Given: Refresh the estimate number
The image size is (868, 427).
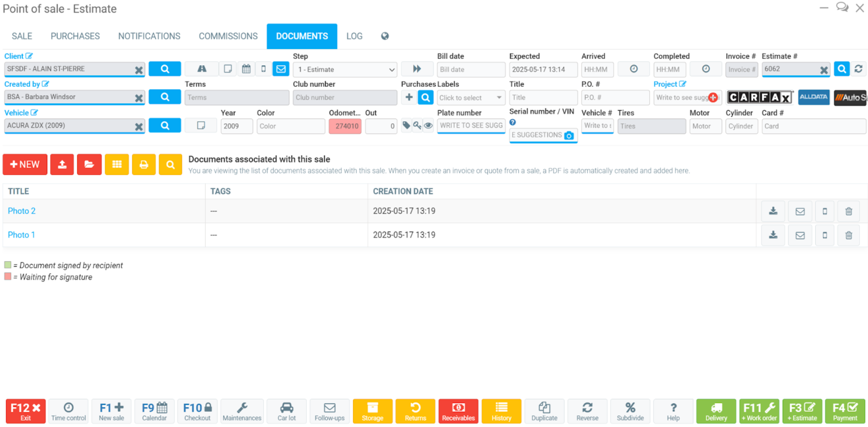Looking at the screenshot, I should point(858,69).
